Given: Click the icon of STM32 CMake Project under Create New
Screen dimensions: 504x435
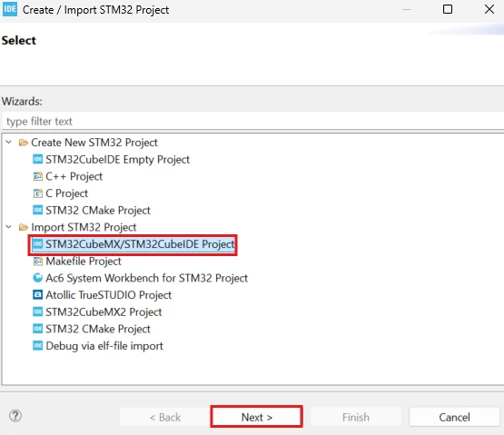Looking at the screenshot, I should coord(37,211).
